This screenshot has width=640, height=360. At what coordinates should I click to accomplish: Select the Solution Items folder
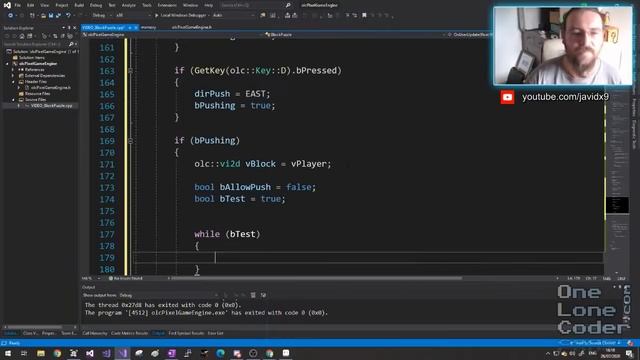point(31,58)
